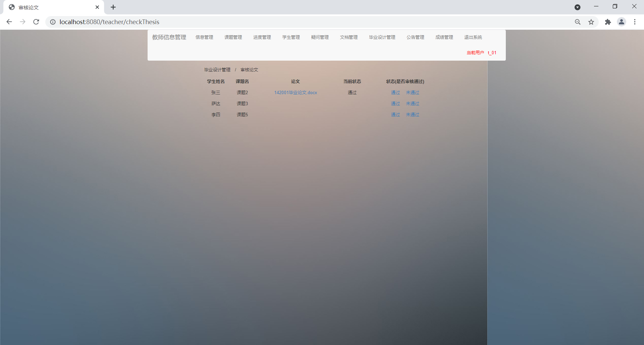Image resolution: width=644 pixels, height=345 pixels.
Task: Click student name 李四
Action: (x=216, y=115)
